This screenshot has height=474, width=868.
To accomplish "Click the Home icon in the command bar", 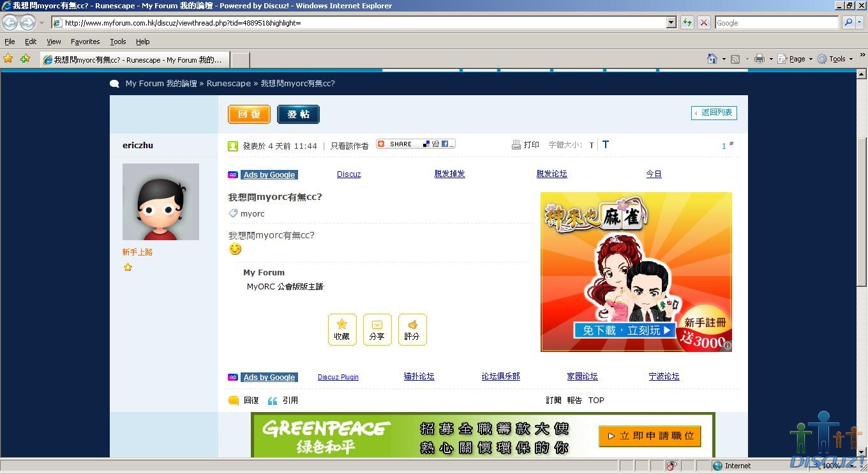I will point(712,59).
